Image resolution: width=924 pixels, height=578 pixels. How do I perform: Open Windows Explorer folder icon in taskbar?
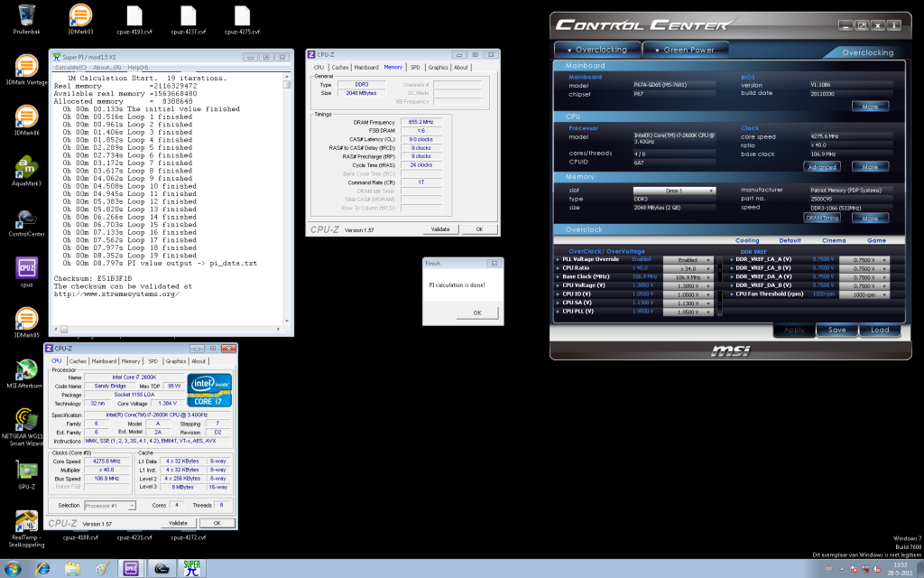coord(72,569)
